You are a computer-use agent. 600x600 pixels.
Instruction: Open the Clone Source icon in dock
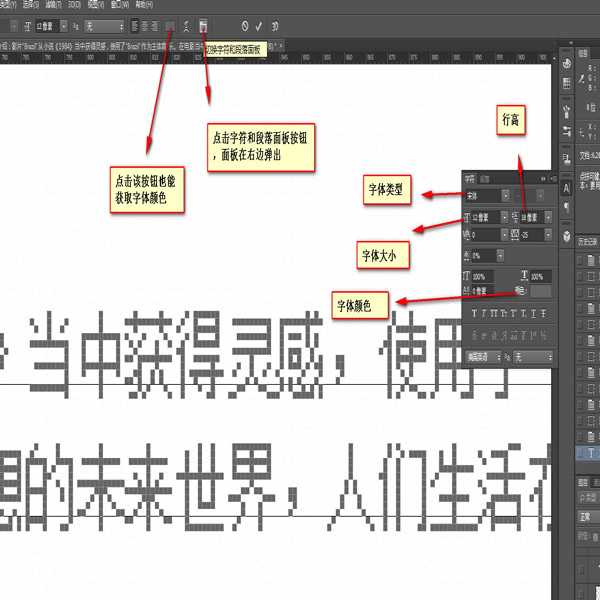point(567,159)
